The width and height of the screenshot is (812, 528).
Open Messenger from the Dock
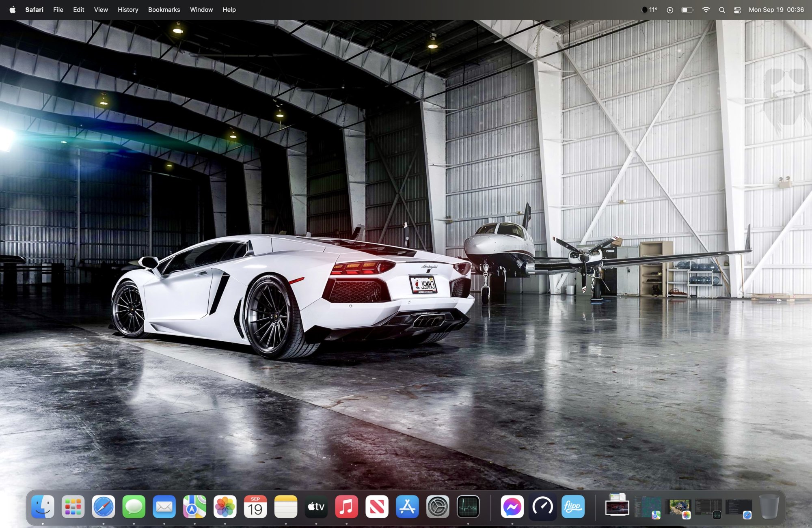click(512, 506)
